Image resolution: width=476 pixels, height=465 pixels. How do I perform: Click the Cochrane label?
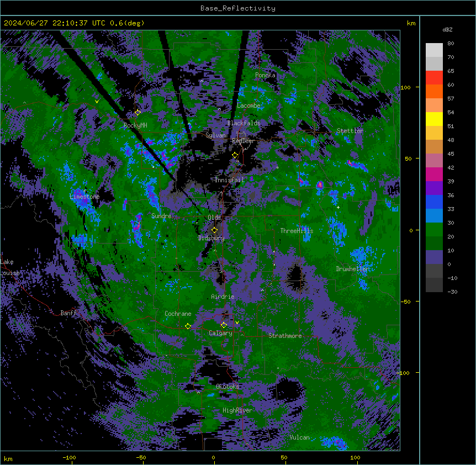point(178,314)
